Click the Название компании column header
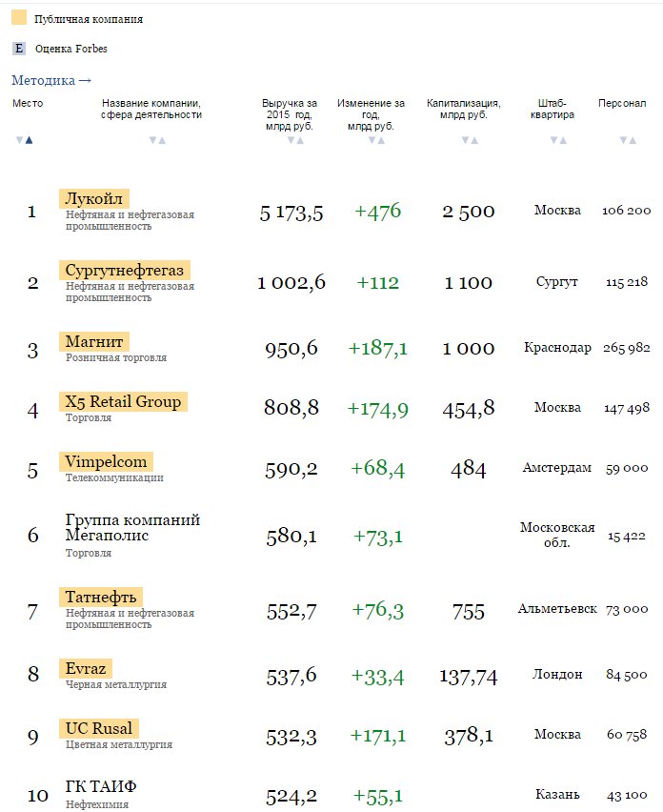Viewport: 663px width, 812px height. [151, 109]
